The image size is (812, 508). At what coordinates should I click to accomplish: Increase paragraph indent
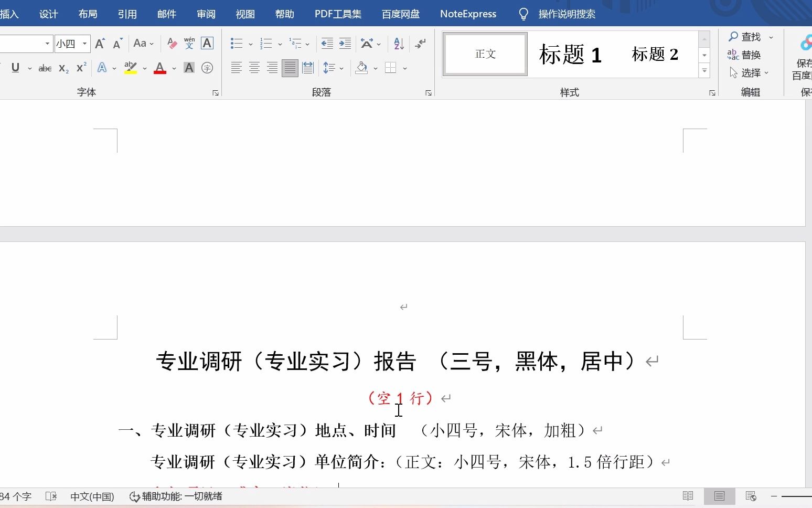coord(345,44)
